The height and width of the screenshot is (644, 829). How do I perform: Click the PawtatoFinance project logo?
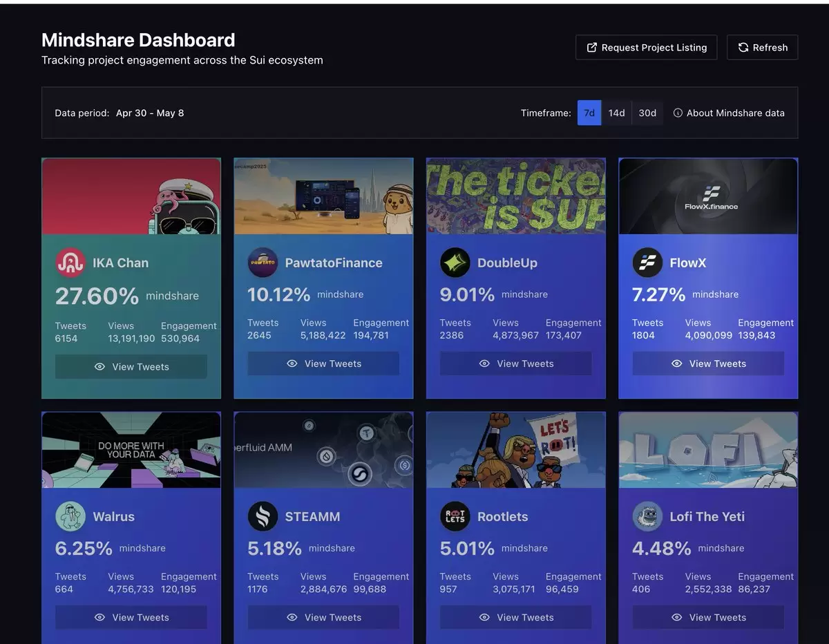tap(263, 263)
